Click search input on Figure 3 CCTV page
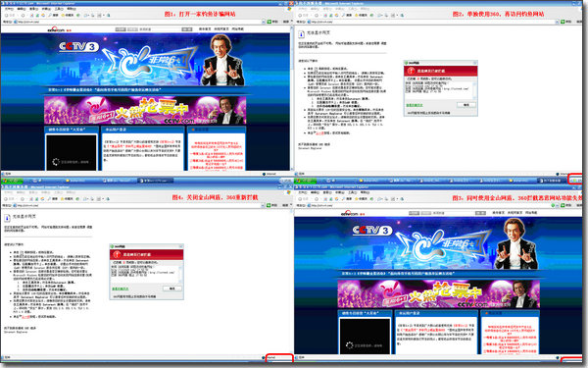588x368 pixels. (x=454, y=213)
